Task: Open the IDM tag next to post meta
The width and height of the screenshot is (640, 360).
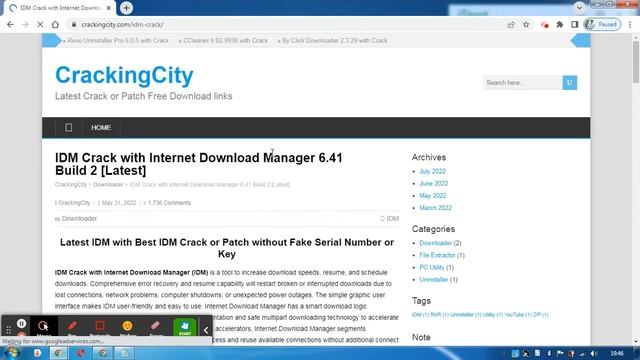Action: 393,219
